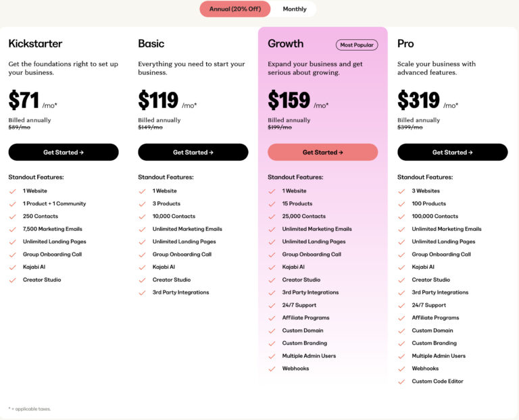
Task: Click checkmark beside Pro 3 Websites
Action: point(402,191)
